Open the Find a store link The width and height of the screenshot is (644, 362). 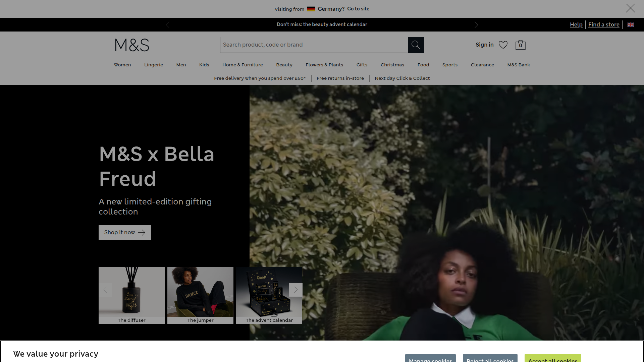(x=603, y=25)
